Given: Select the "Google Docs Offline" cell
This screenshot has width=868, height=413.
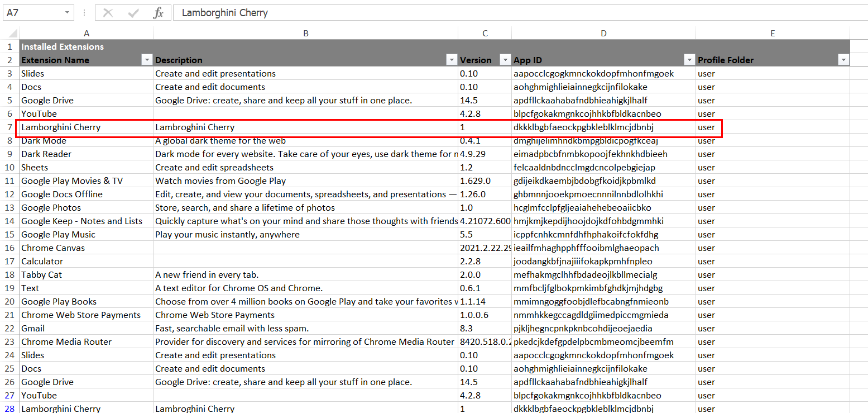Looking at the screenshot, I should [x=87, y=194].
